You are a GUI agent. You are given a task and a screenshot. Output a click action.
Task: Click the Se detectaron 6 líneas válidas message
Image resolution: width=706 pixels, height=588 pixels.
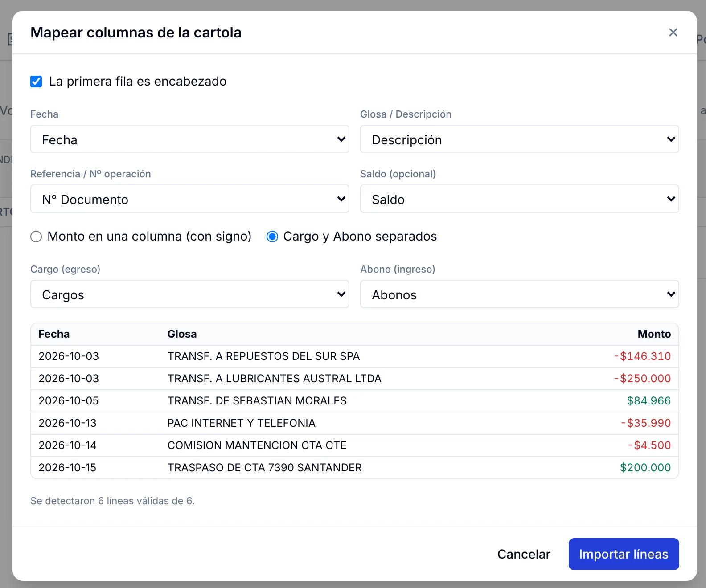112,501
